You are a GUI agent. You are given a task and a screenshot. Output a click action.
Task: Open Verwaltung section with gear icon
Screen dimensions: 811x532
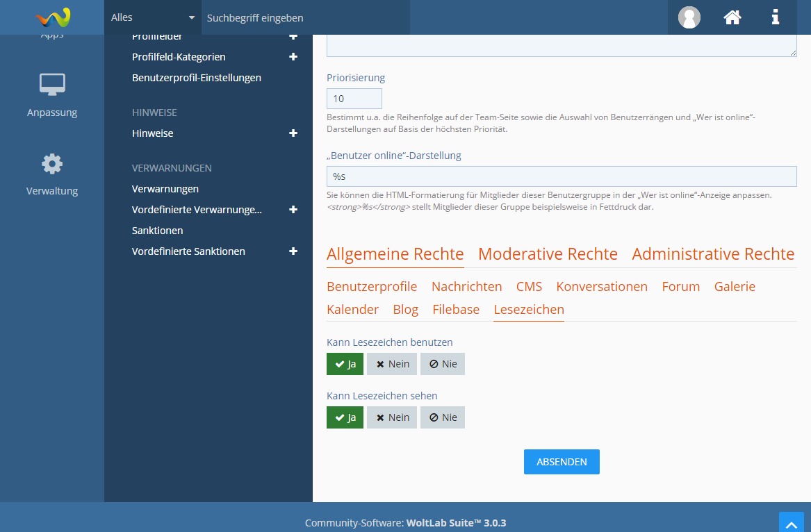(52, 174)
